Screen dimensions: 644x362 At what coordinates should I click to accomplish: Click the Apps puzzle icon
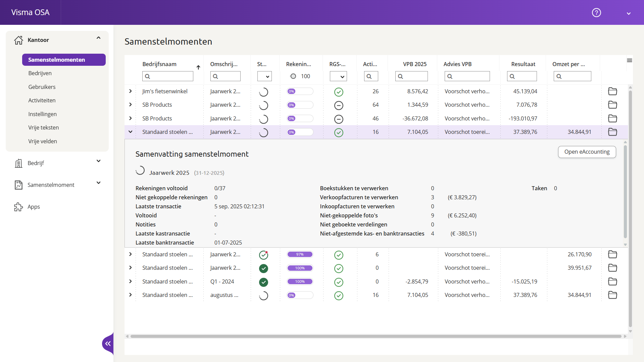point(18,207)
